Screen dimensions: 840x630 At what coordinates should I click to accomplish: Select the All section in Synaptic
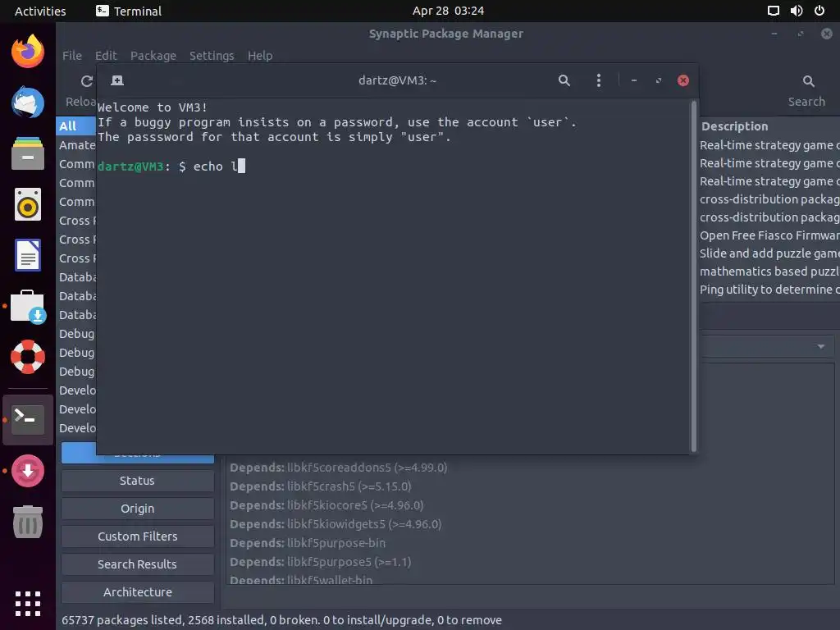[76, 126]
